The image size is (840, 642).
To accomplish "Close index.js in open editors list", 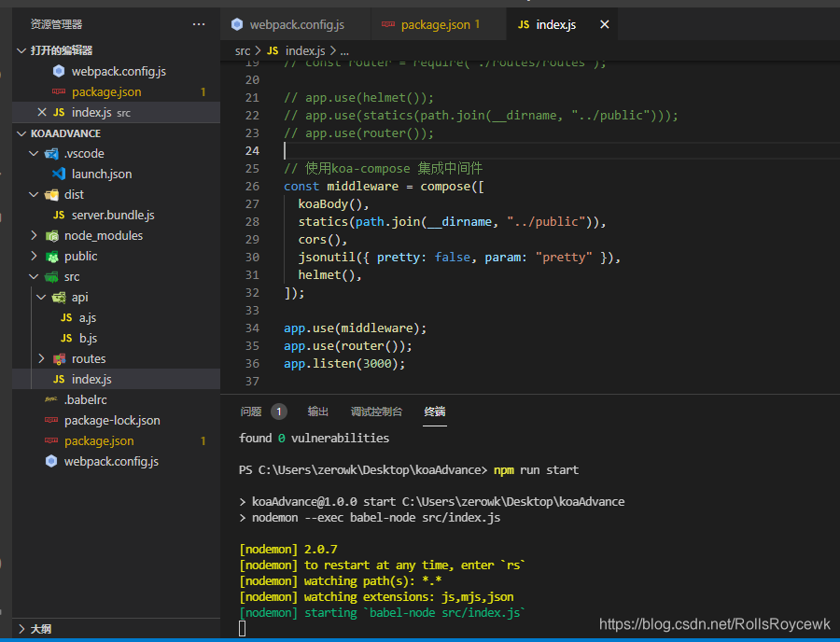I will (x=42, y=112).
